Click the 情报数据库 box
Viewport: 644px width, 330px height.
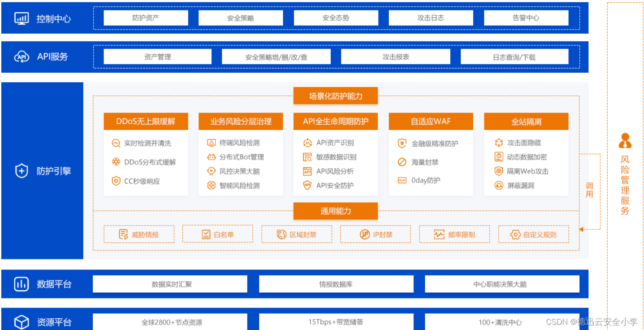336,284
